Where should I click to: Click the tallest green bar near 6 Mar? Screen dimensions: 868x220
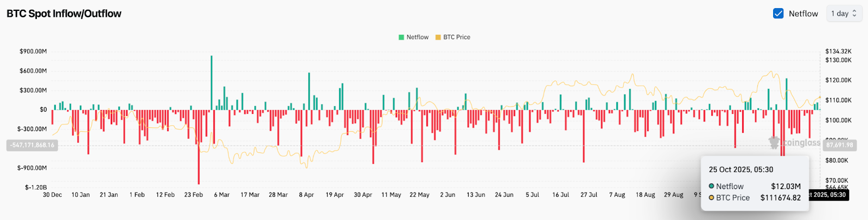coord(212,81)
